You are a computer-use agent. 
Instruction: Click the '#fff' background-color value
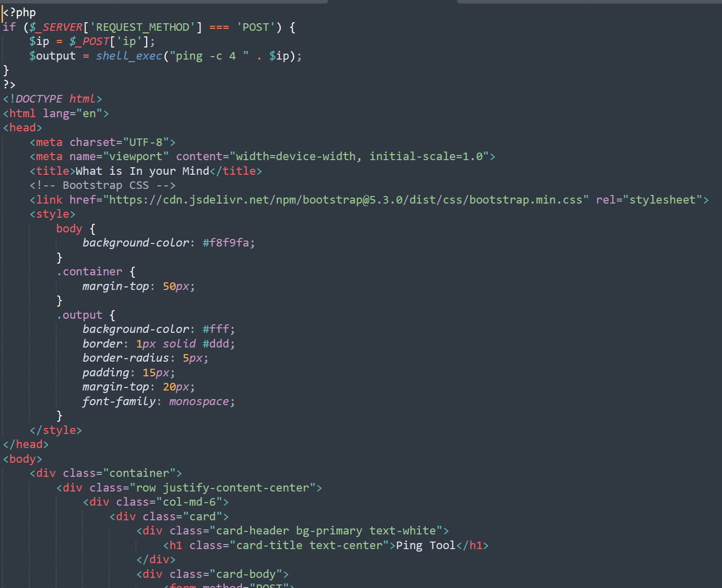click(216, 329)
